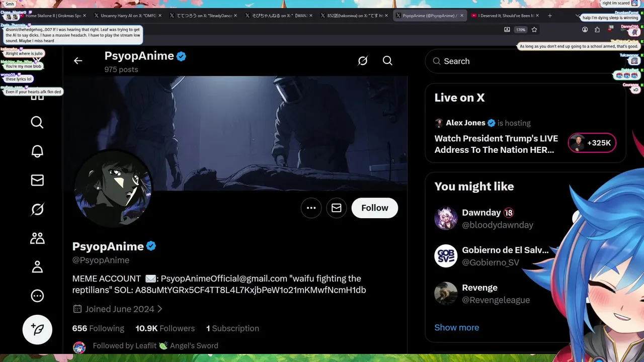This screenshot has height=362, width=644.
Task: Click into the Search field
Action: (x=525, y=61)
